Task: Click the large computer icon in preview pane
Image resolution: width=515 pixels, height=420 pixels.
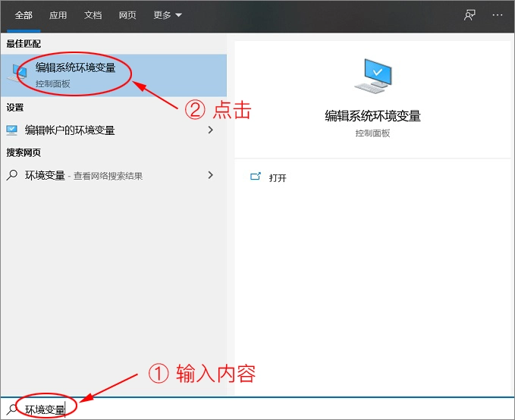Action: click(373, 76)
